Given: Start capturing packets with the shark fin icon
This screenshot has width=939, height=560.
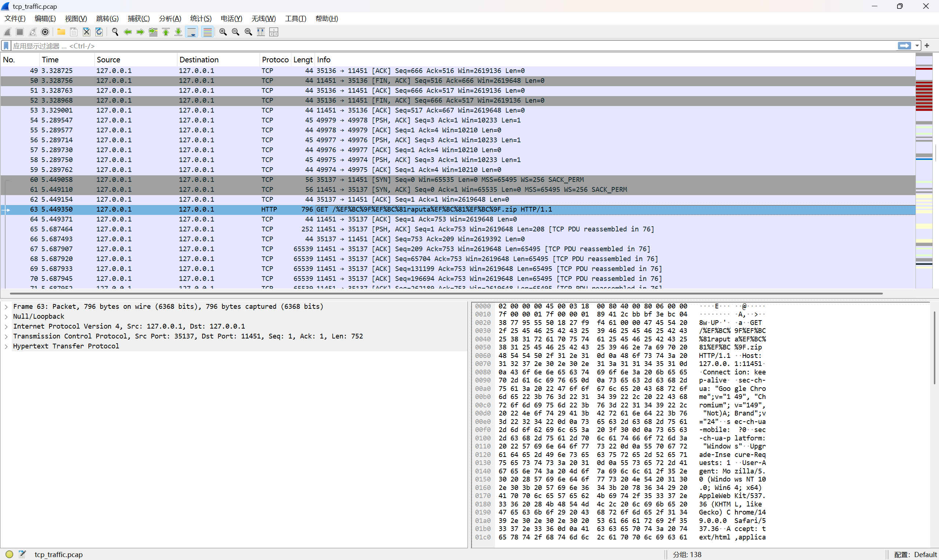Looking at the screenshot, I should tap(8, 32).
